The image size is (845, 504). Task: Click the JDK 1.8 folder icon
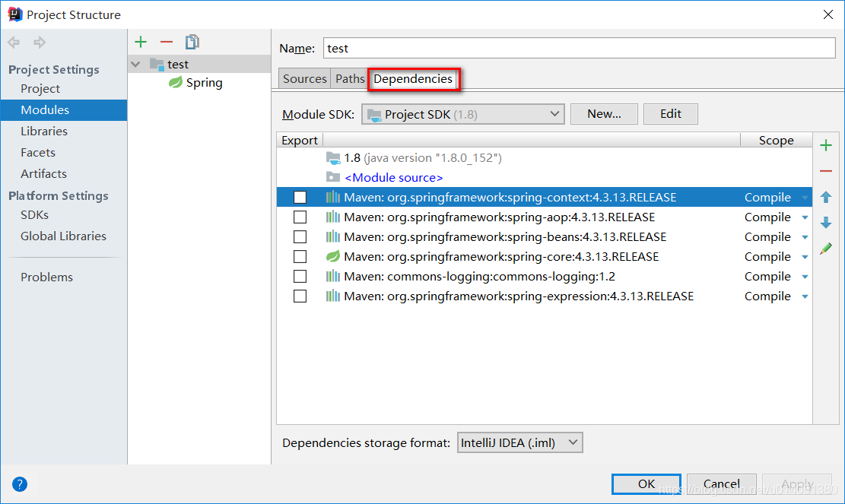click(x=333, y=158)
